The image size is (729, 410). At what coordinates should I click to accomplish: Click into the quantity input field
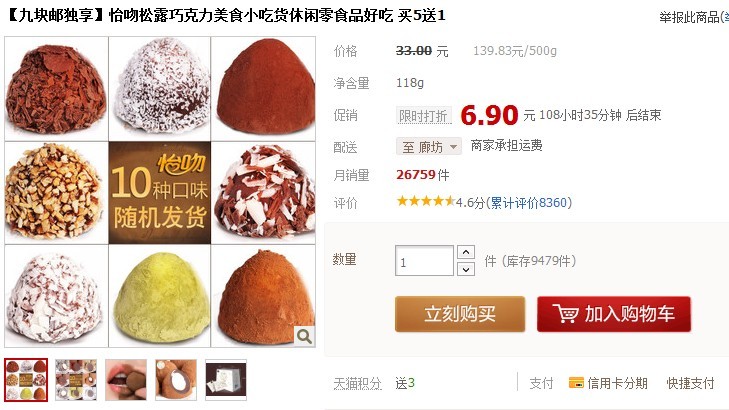pyautogui.click(x=424, y=261)
